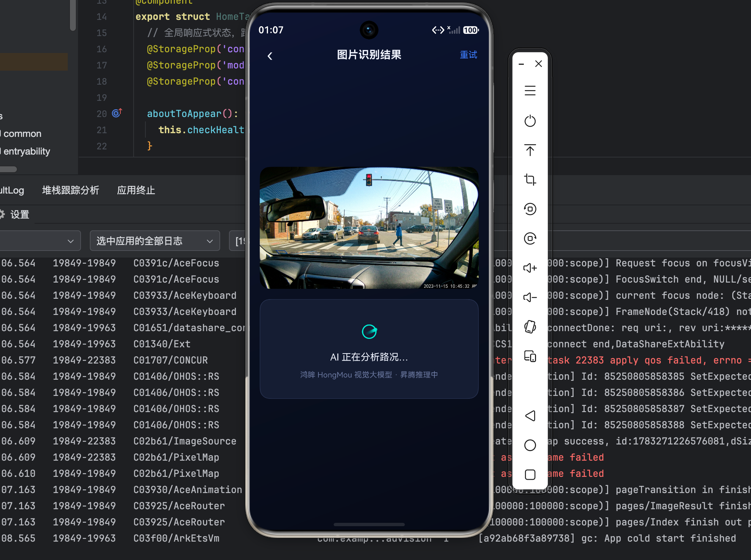Switch to the FaultLog tab
Screen dimensions: 751x560
[x=12, y=190]
